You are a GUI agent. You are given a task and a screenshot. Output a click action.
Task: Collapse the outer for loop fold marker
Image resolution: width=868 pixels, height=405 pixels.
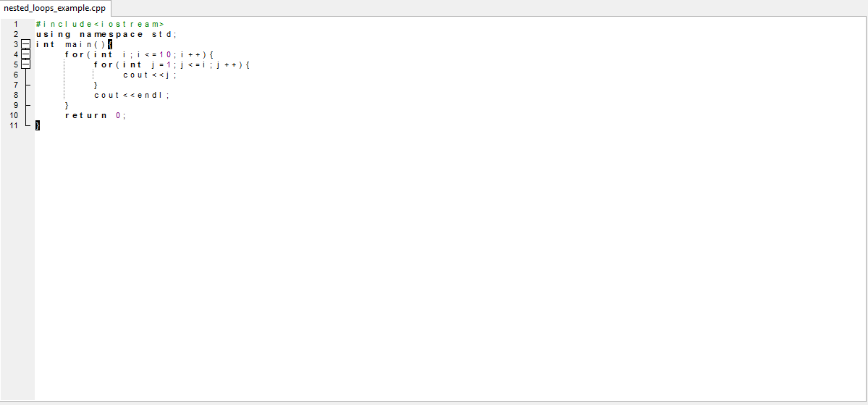(x=25, y=54)
